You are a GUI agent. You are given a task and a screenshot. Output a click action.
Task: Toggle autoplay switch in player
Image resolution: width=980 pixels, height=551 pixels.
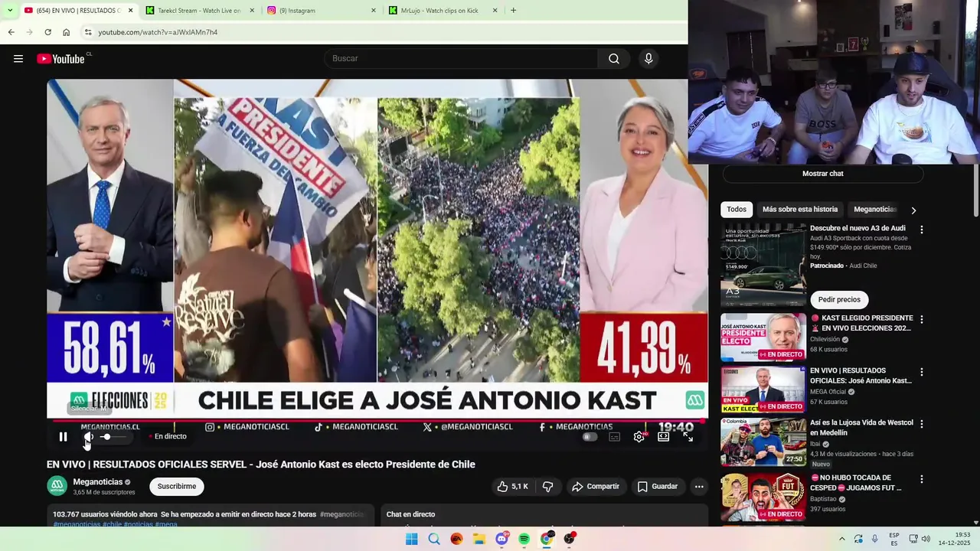coord(590,437)
